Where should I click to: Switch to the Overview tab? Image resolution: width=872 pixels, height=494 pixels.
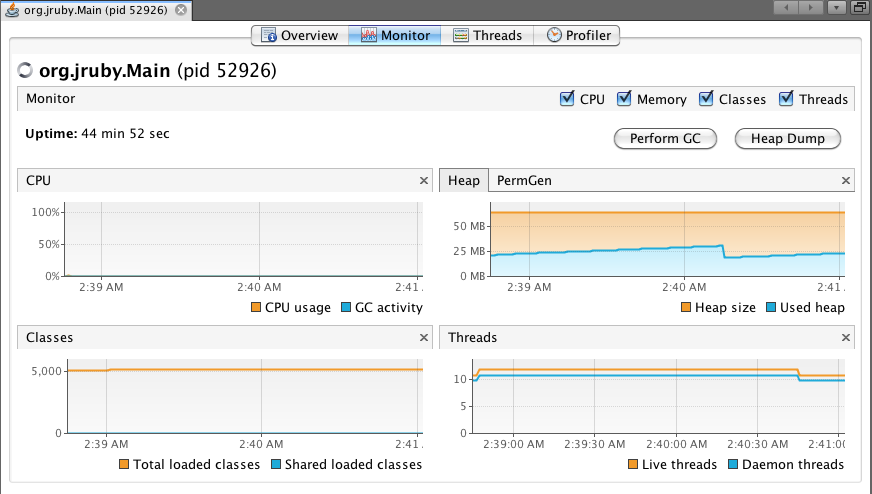point(300,36)
